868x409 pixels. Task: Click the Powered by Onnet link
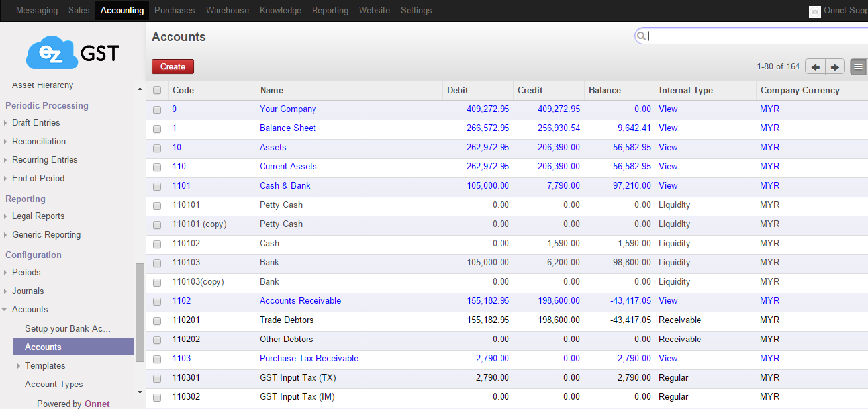pyautogui.click(x=72, y=404)
